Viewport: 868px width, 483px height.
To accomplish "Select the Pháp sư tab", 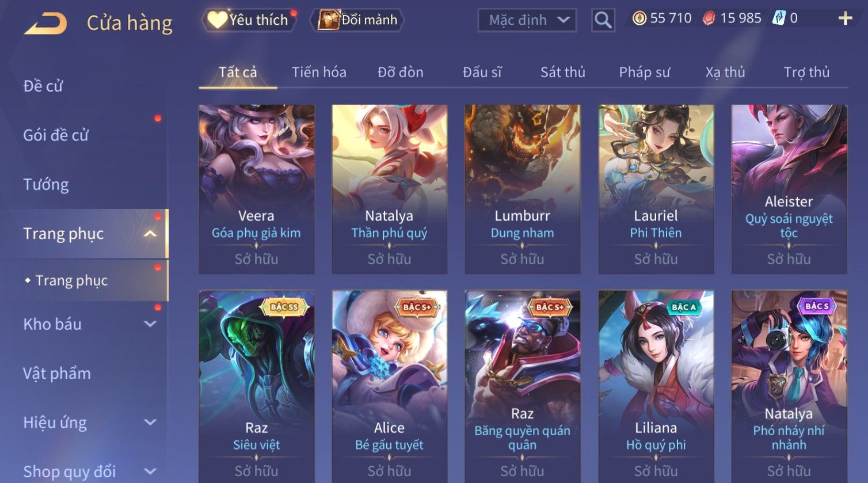I will [644, 72].
